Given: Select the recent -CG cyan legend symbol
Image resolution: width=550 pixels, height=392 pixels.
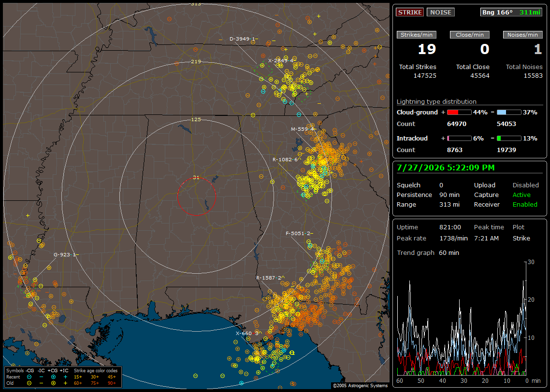Looking at the screenshot, I should coord(29,377).
